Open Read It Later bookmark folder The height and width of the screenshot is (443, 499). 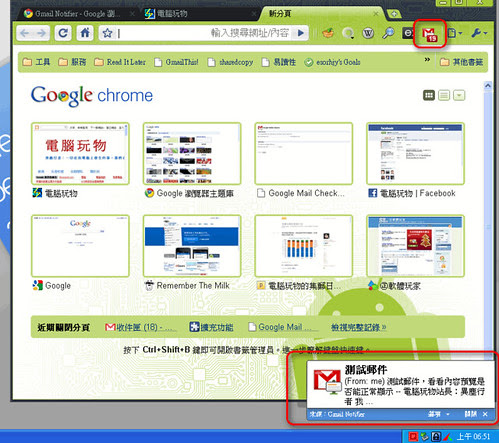pyautogui.click(x=120, y=62)
